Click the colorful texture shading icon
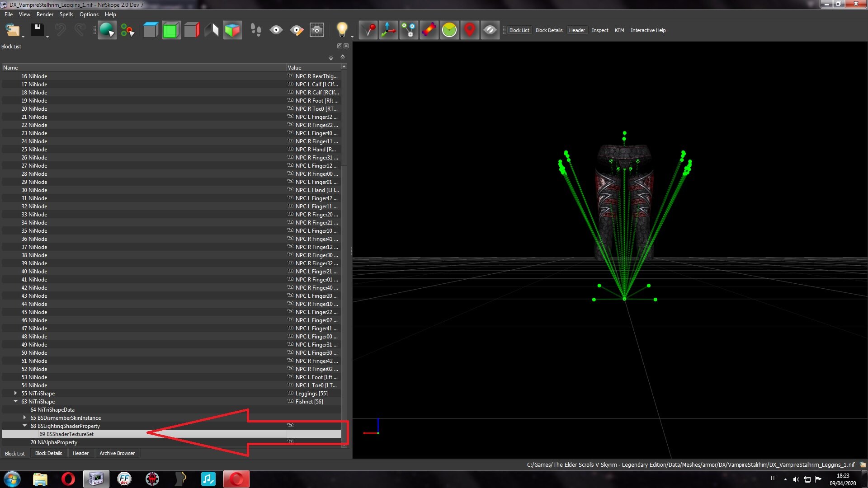868x488 pixels. coord(429,30)
